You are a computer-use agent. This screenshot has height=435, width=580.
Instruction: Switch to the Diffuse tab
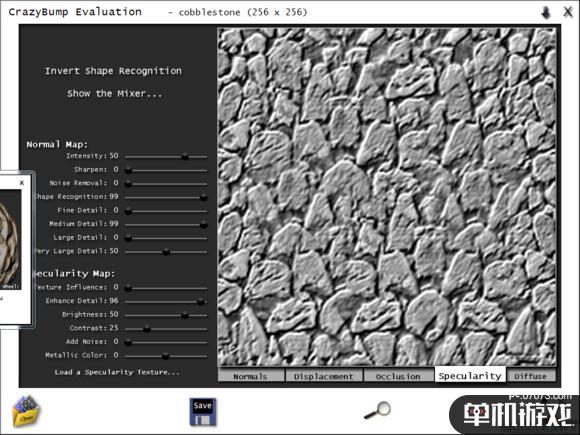tap(531, 376)
